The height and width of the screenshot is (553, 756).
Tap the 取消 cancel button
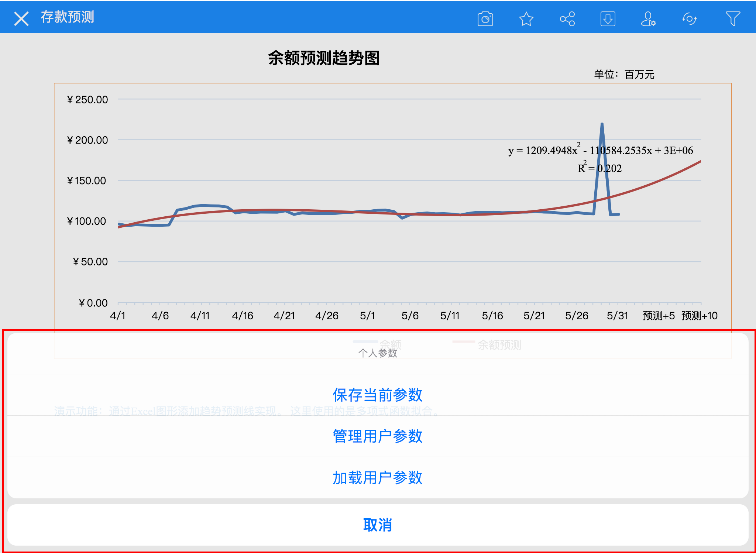(x=378, y=525)
